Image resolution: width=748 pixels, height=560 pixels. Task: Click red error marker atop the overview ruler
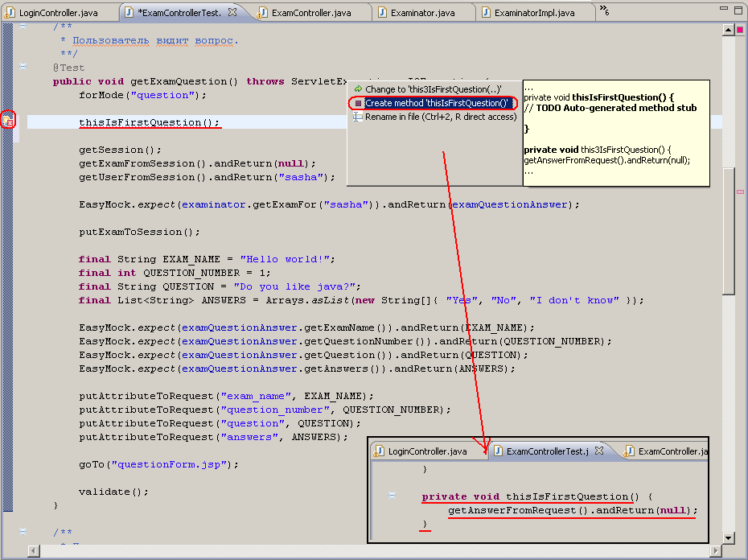coord(738,29)
